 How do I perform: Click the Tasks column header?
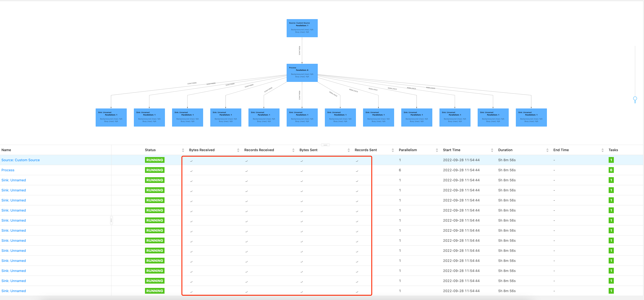tap(613, 150)
